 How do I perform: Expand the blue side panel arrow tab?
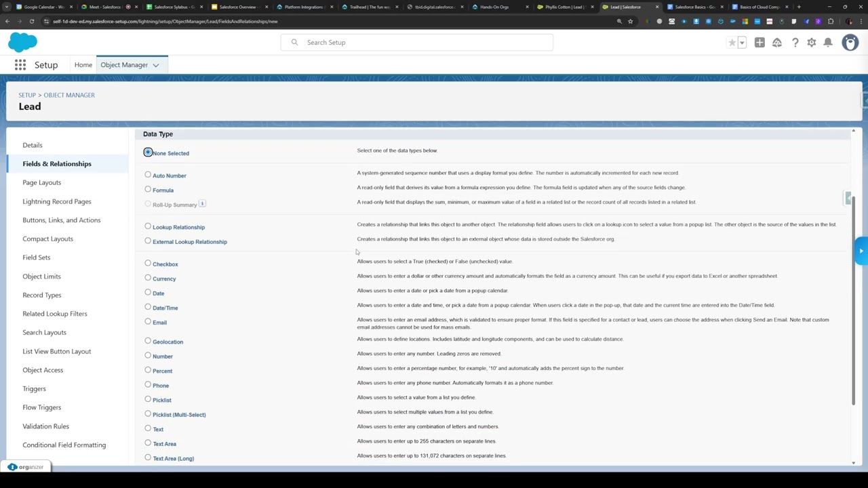pos(861,251)
